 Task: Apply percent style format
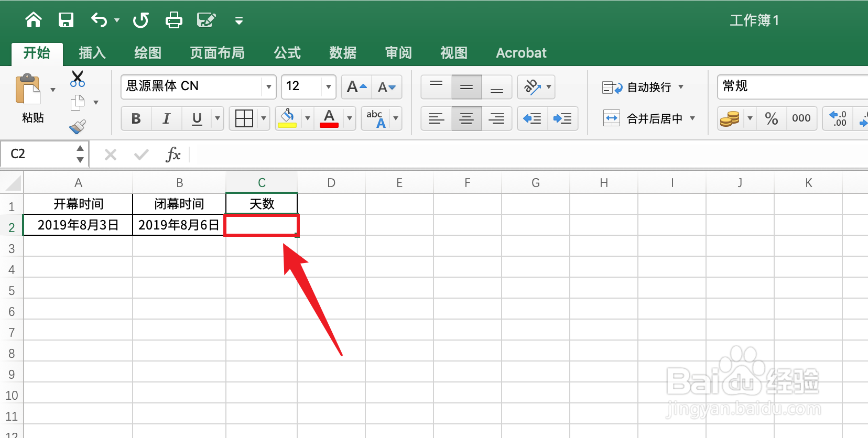pos(771,119)
